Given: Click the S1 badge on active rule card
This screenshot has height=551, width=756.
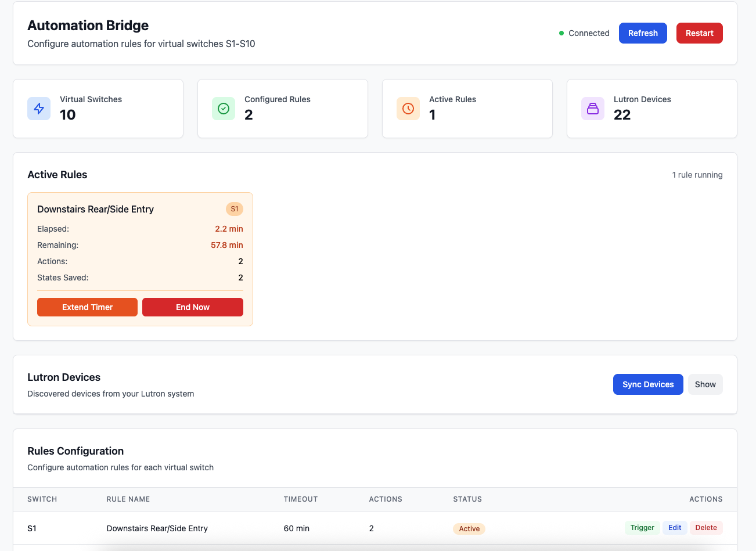Looking at the screenshot, I should click(235, 209).
